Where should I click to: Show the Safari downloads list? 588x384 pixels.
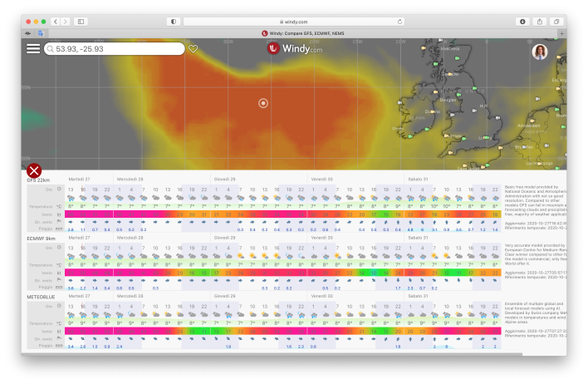(x=522, y=22)
